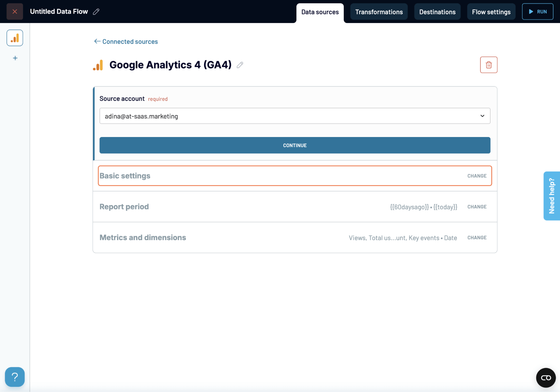Edit the GA4 source name pencil icon

240,65
